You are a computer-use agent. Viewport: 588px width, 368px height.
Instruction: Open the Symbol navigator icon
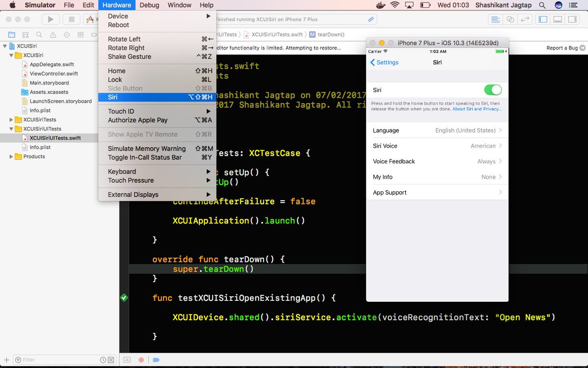pos(25,35)
